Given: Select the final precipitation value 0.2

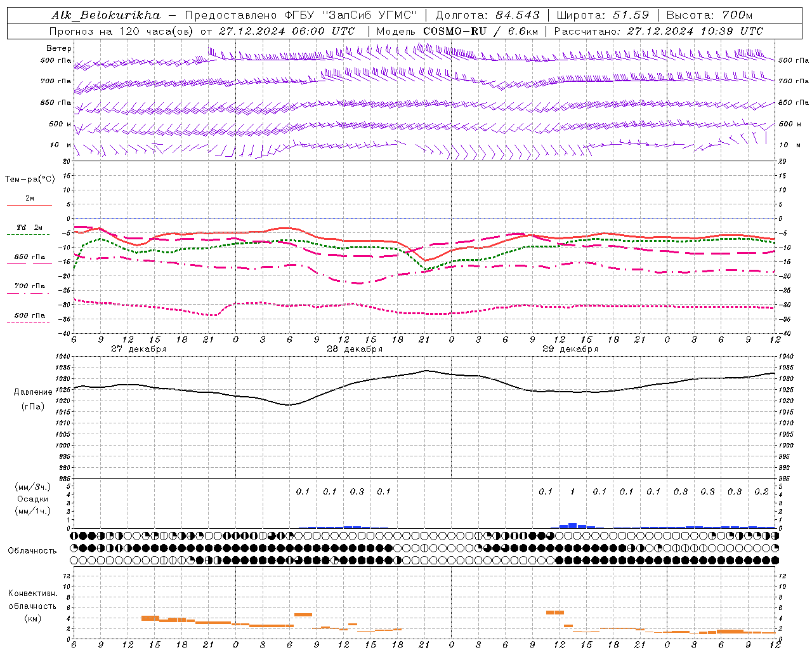Looking at the screenshot, I should (761, 491).
